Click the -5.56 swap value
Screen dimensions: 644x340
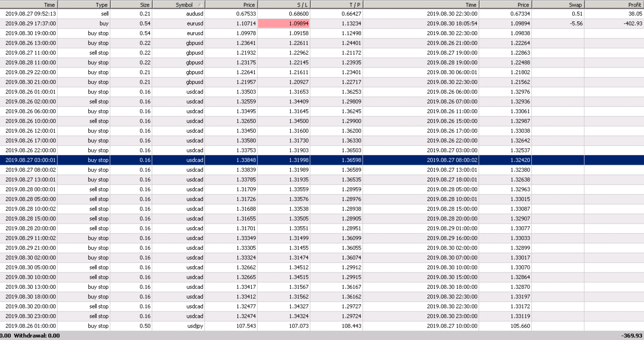coord(576,24)
